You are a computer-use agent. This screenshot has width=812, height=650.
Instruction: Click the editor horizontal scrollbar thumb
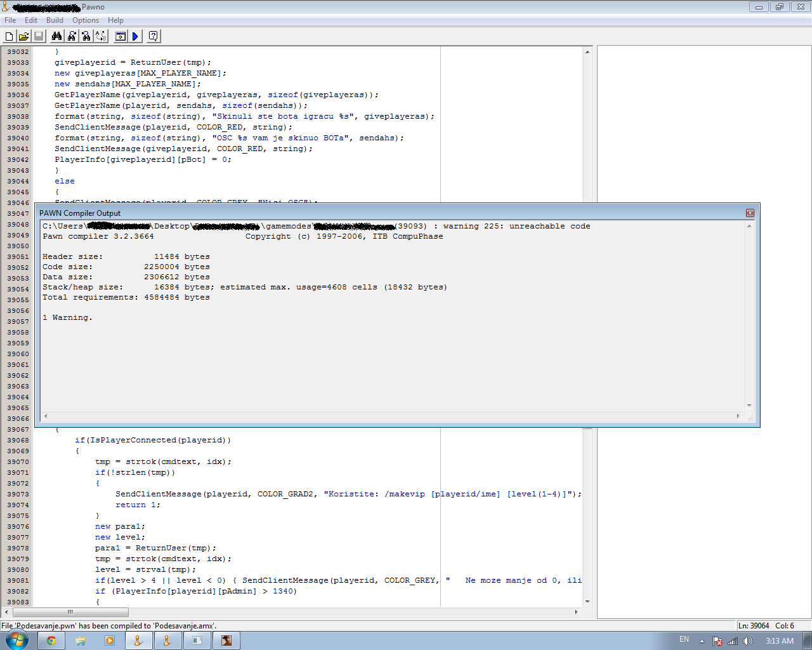(x=70, y=612)
